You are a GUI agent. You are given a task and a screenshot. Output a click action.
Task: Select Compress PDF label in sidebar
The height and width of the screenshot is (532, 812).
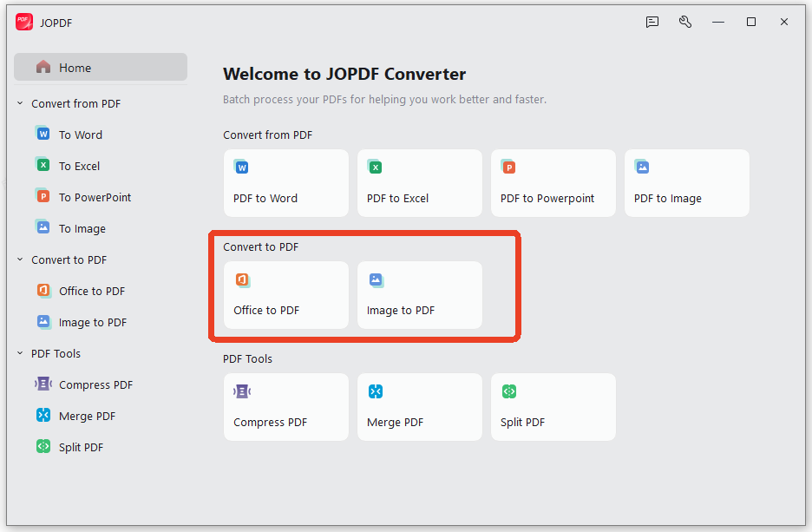coord(95,384)
